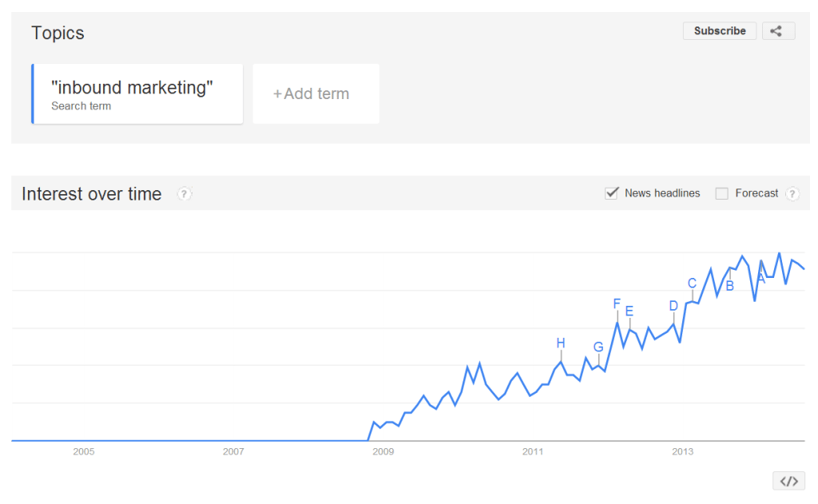This screenshot has width=818, height=504.
Task: Enable the Forecast checkbox
Action: coord(721,192)
